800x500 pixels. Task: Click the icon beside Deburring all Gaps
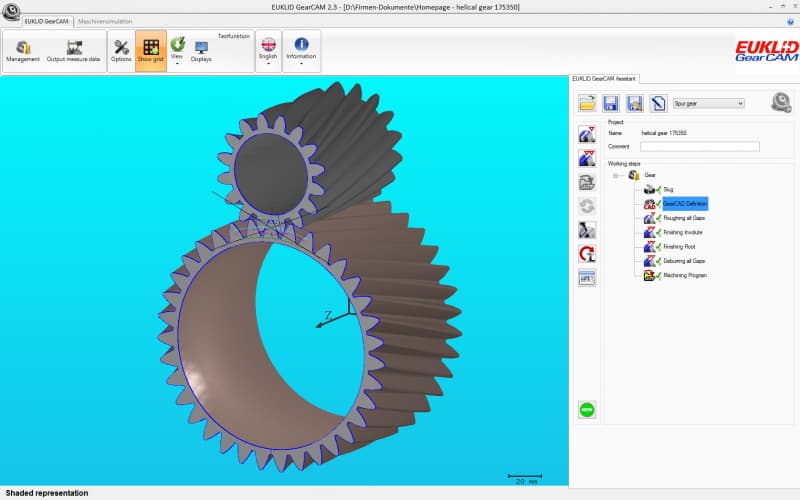click(649, 261)
